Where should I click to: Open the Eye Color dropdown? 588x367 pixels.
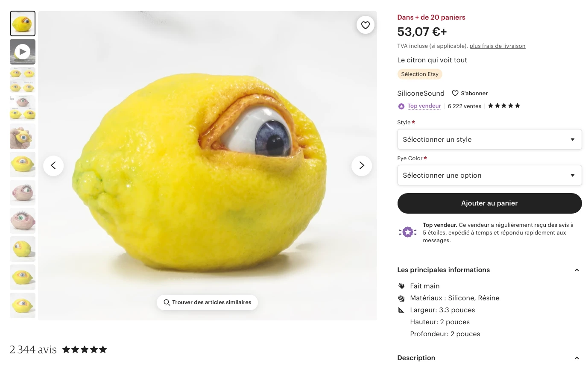[489, 175]
